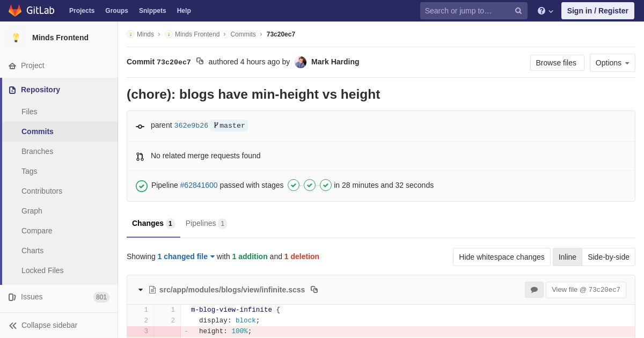Click the merge request icon
Viewport: 644px width, 338px height.
click(140, 156)
